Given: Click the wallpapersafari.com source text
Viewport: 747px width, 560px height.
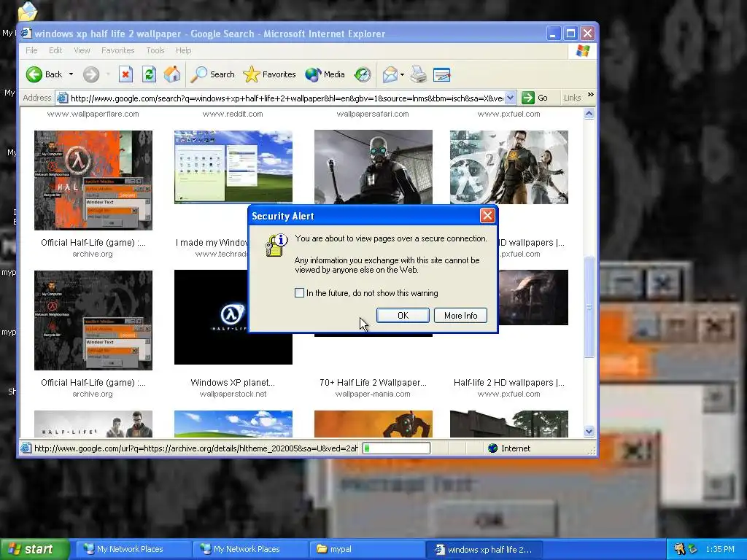Looking at the screenshot, I should click(x=373, y=114).
